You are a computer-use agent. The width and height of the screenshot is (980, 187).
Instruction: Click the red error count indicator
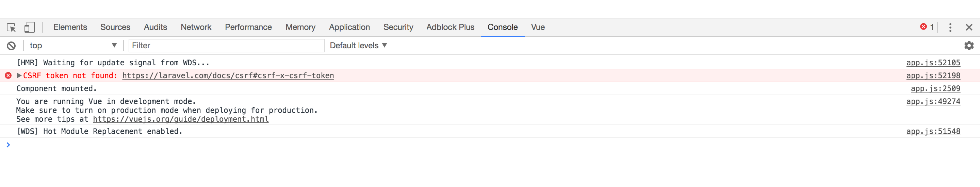[x=926, y=27]
